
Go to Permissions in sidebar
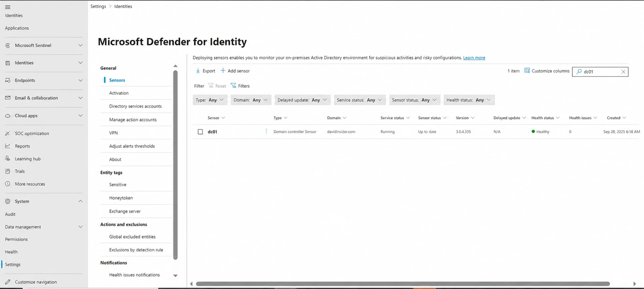pos(17,239)
